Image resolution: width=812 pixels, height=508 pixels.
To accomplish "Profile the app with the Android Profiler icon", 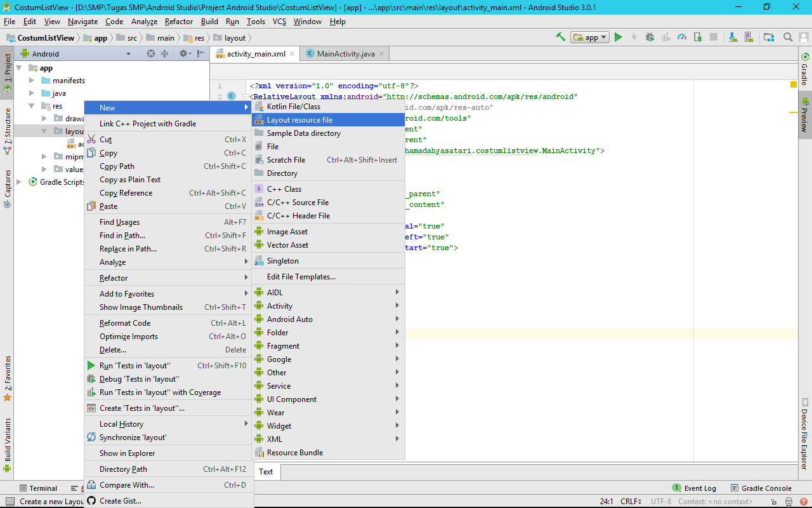I will tap(681, 36).
